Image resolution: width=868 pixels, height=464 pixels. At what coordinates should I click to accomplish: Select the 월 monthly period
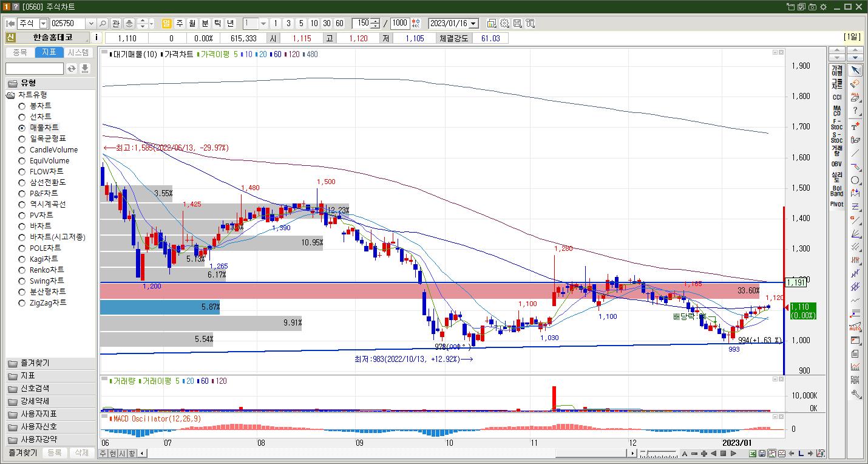coord(192,24)
